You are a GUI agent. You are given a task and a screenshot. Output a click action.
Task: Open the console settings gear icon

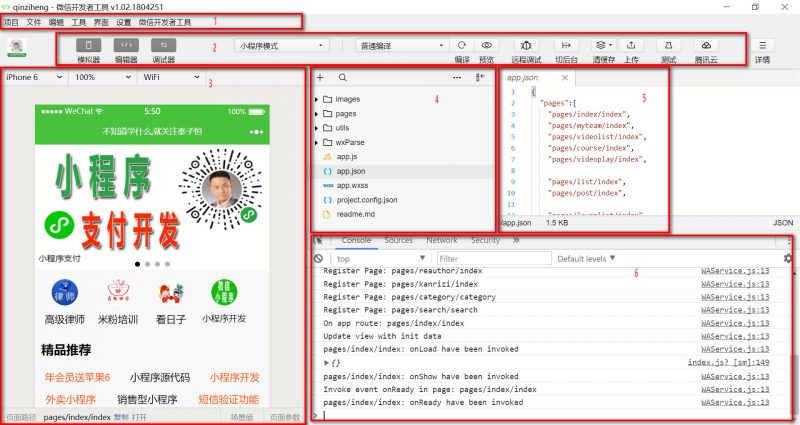point(788,259)
